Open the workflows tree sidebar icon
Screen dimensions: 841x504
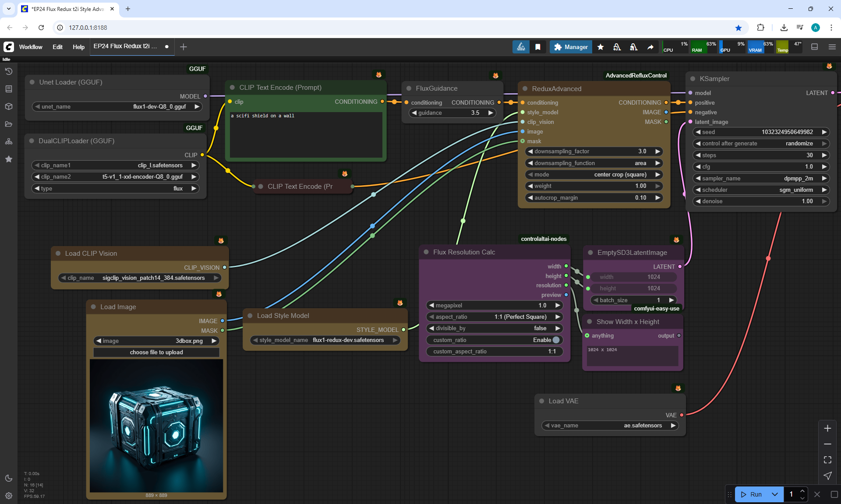coord(8,141)
